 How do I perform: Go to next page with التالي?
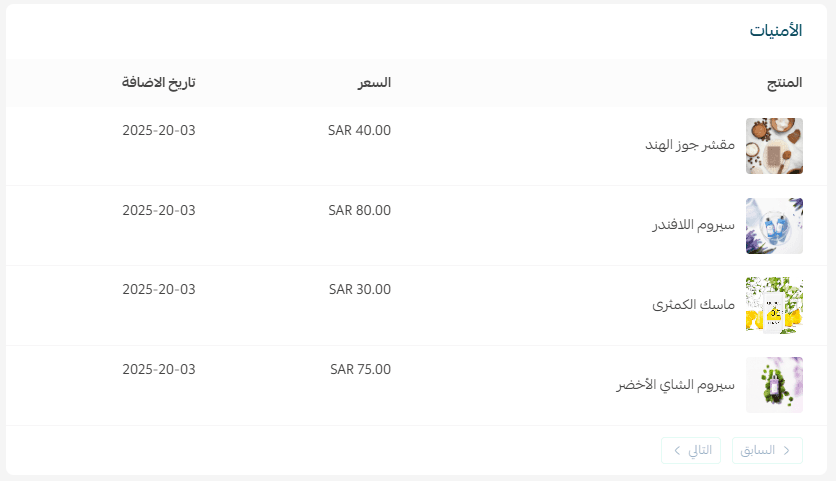[691, 450]
